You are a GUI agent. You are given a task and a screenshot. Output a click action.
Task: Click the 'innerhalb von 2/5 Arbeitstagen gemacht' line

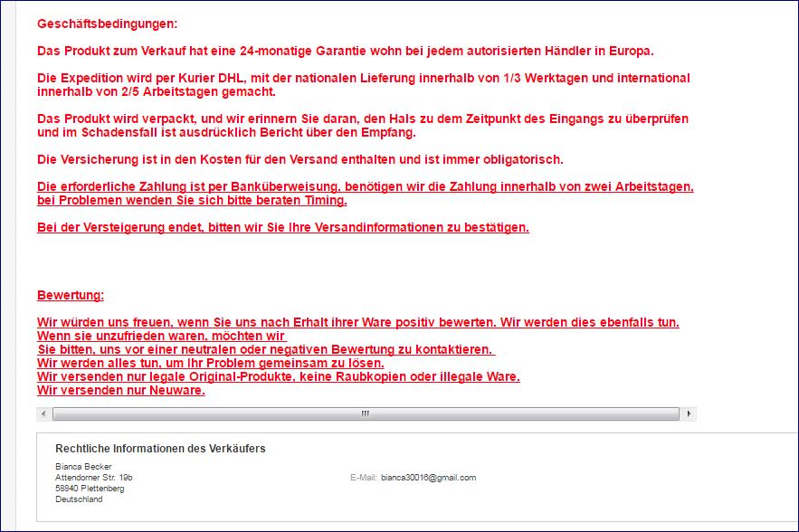click(157, 91)
